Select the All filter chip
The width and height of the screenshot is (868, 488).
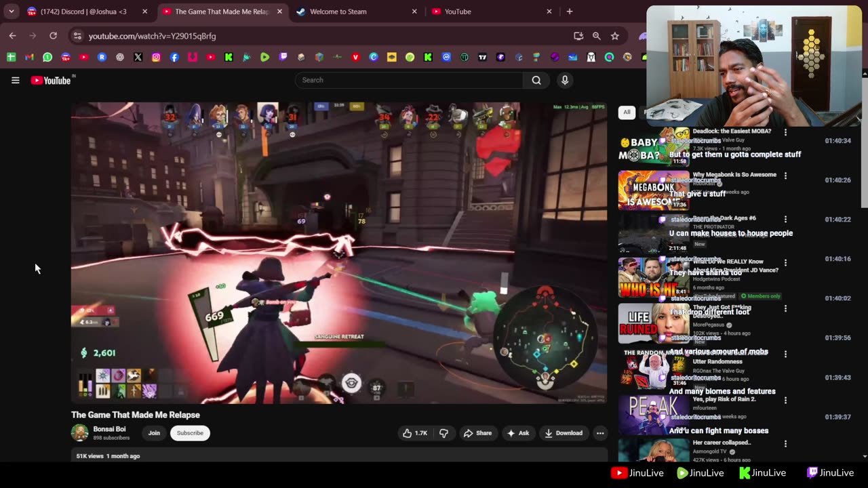[x=627, y=113]
